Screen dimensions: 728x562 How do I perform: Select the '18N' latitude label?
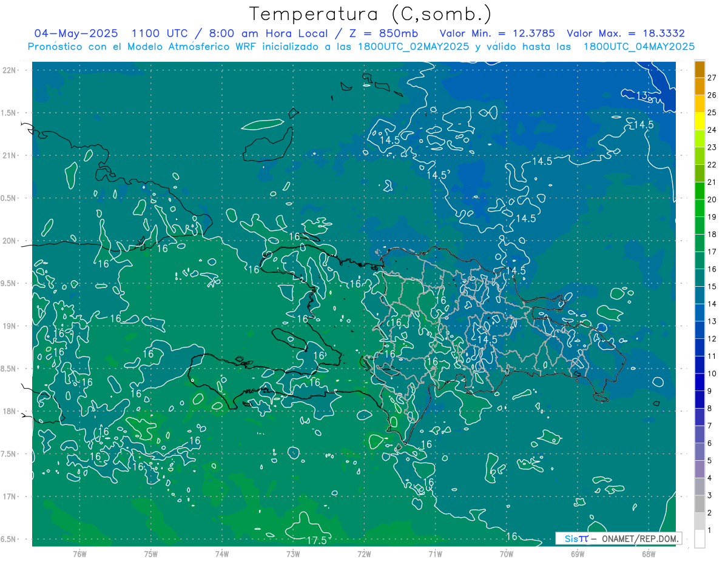(x=9, y=411)
